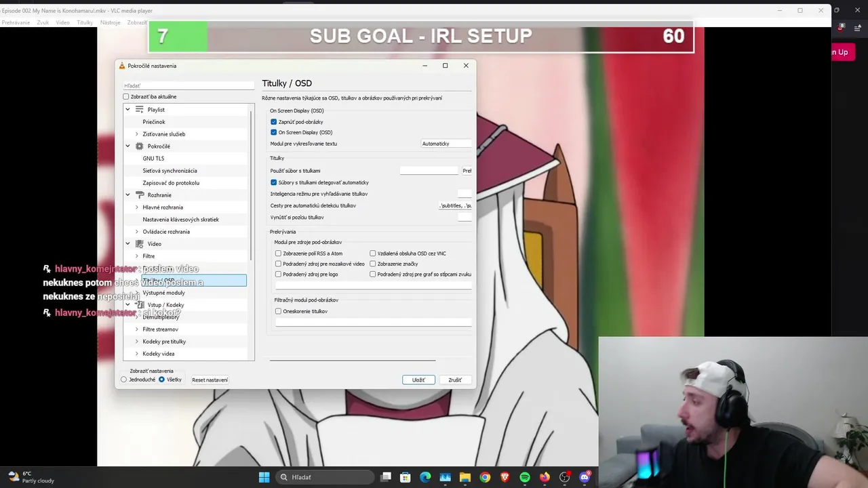Click the Playlist category icon in tree
This screenshot has height=488, width=868.
[x=140, y=109]
